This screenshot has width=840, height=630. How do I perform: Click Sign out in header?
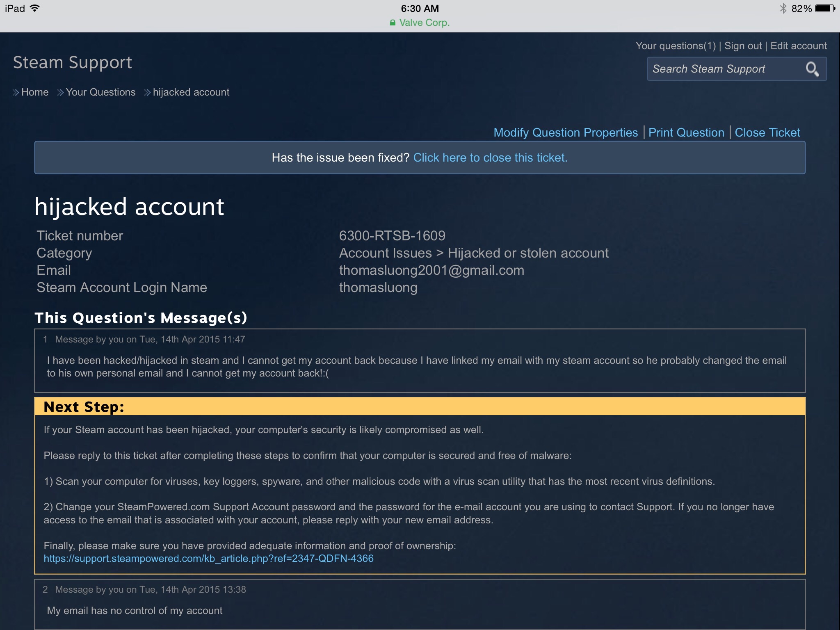pos(743,46)
